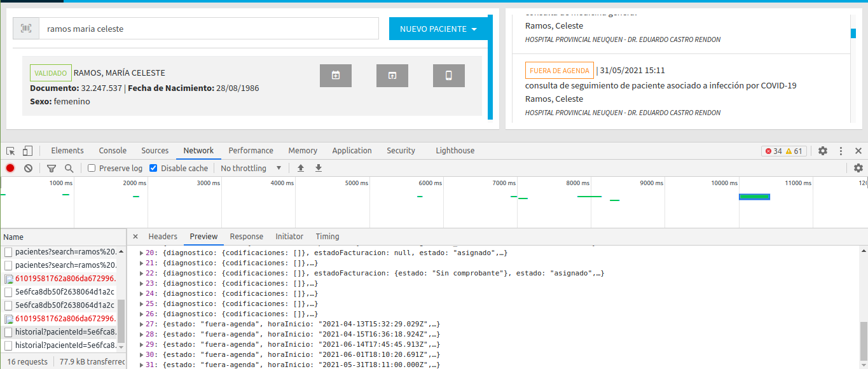Viewport: 868px width, 369px height.
Task: Clear the network log
Action: (28, 168)
